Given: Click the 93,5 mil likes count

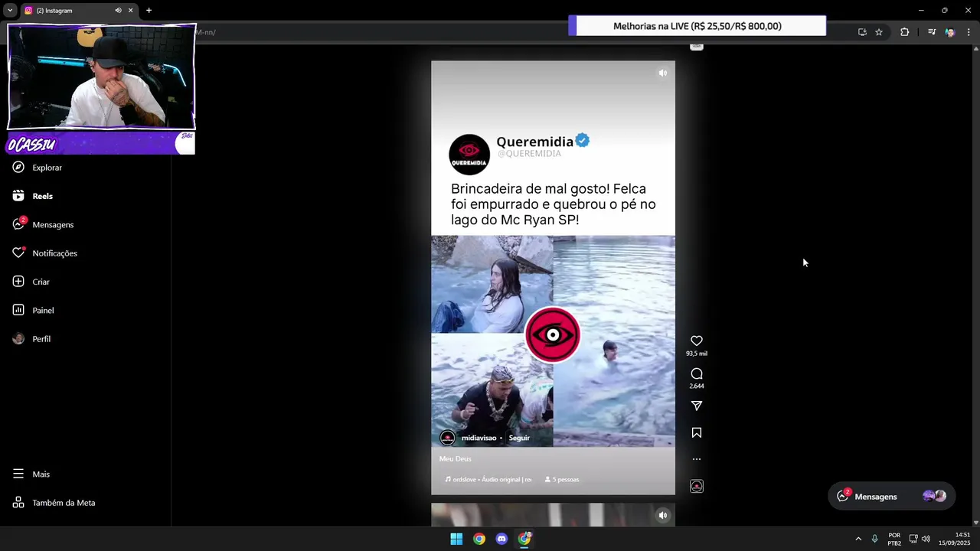Looking at the screenshot, I should point(697,354).
